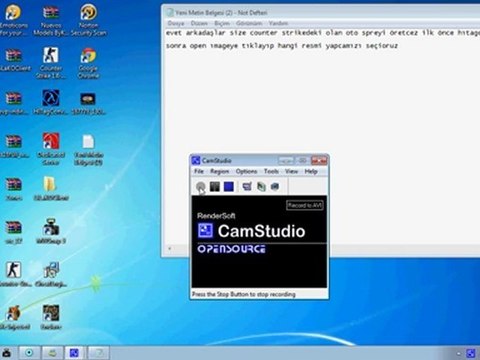The image size is (480, 360).
Task: Open Görünüm menu in Notepad
Action: point(249,23)
